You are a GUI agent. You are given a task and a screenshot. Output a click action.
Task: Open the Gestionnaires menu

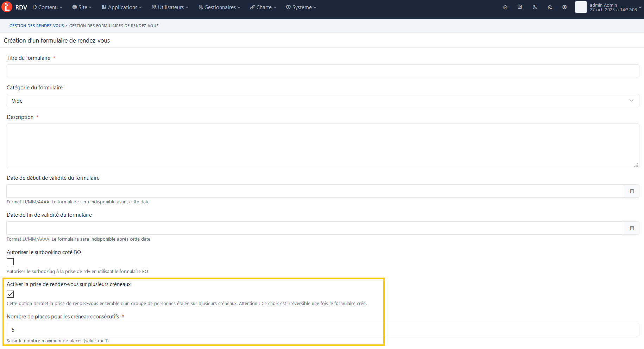coord(220,7)
